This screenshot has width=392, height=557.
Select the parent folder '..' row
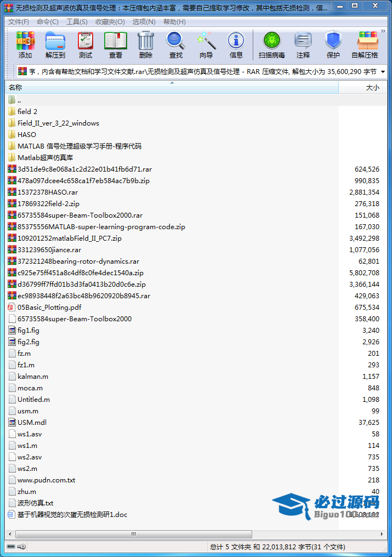click(196, 100)
